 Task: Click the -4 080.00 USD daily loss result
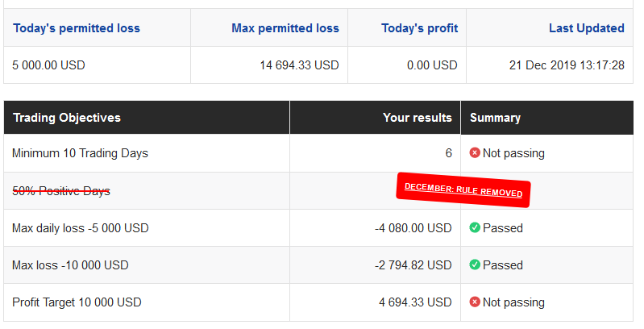(x=413, y=228)
